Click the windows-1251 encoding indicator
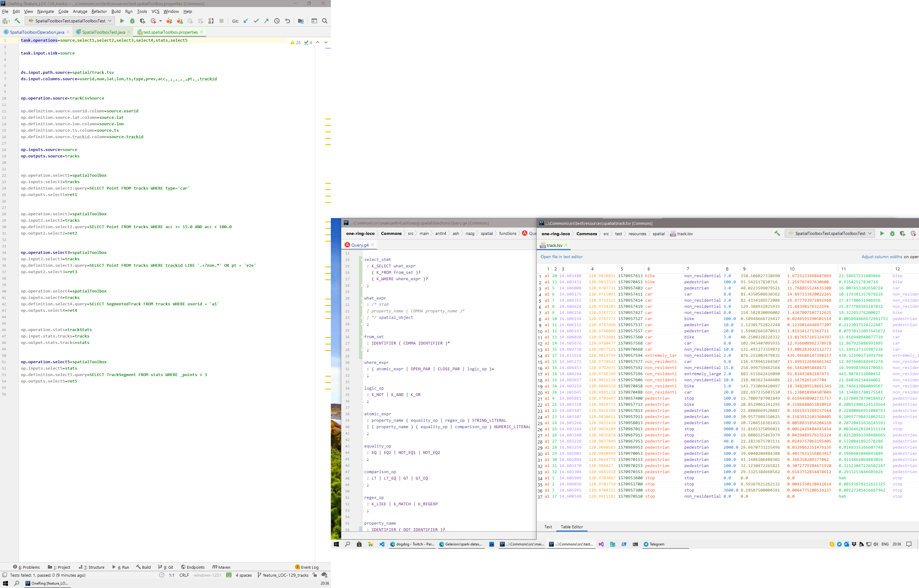919x588 pixels. (207, 575)
